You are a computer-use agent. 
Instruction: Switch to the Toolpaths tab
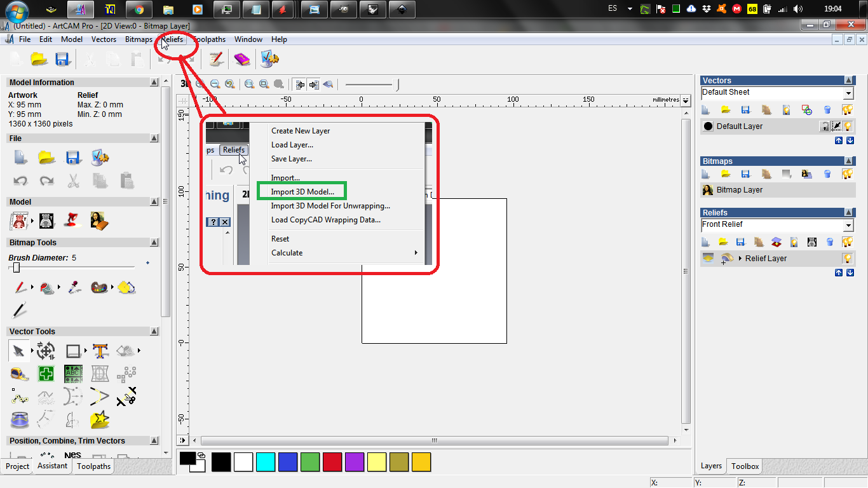click(94, 466)
